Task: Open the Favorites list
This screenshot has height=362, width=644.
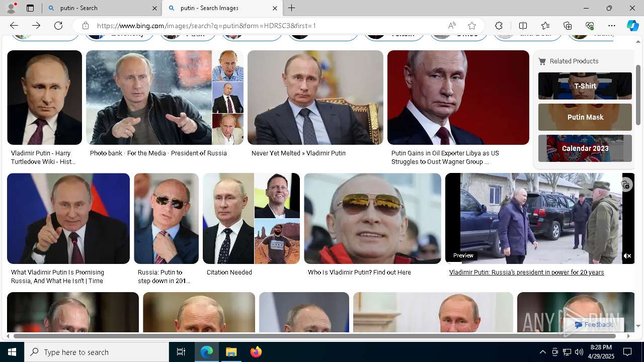Action: coord(545,26)
